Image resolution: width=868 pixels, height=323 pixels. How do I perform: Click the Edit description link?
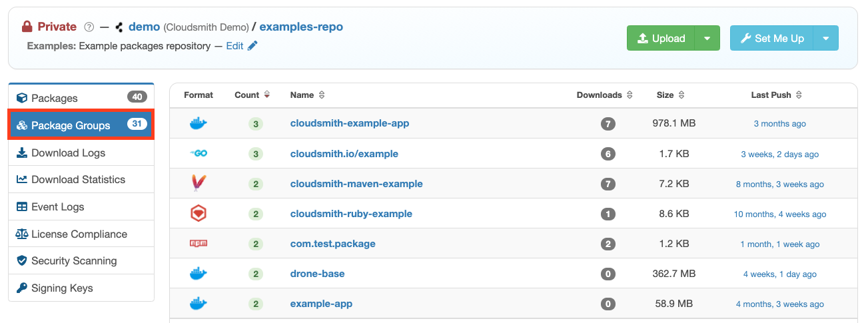(234, 46)
